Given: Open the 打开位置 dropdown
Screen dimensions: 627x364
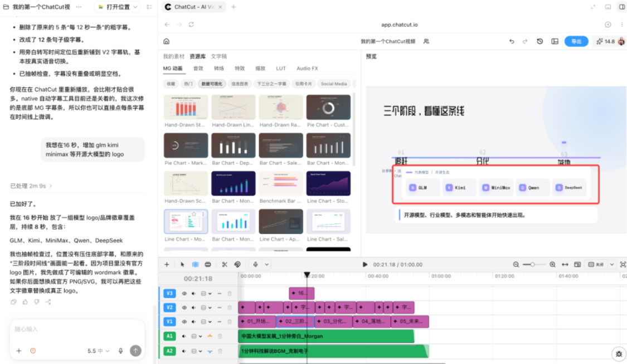Looking at the screenshot, I should pyautogui.click(x=118, y=7).
